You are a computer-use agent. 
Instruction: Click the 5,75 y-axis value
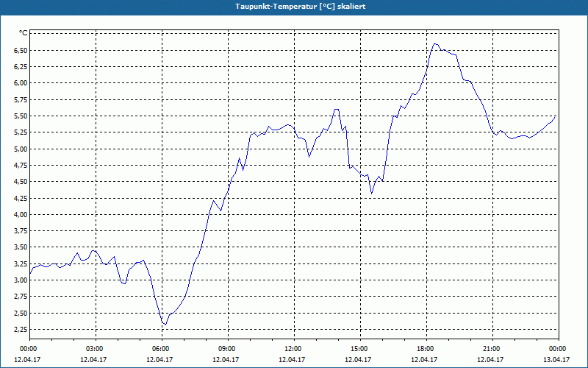click(21, 99)
